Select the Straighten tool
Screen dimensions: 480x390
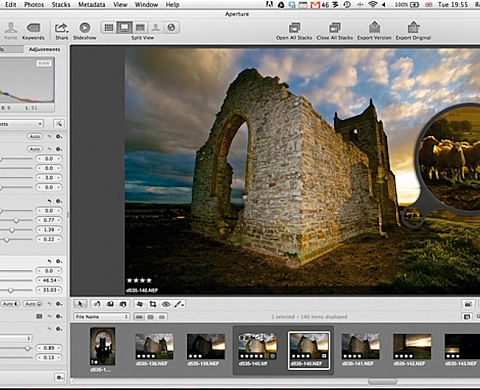(x=140, y=304)
